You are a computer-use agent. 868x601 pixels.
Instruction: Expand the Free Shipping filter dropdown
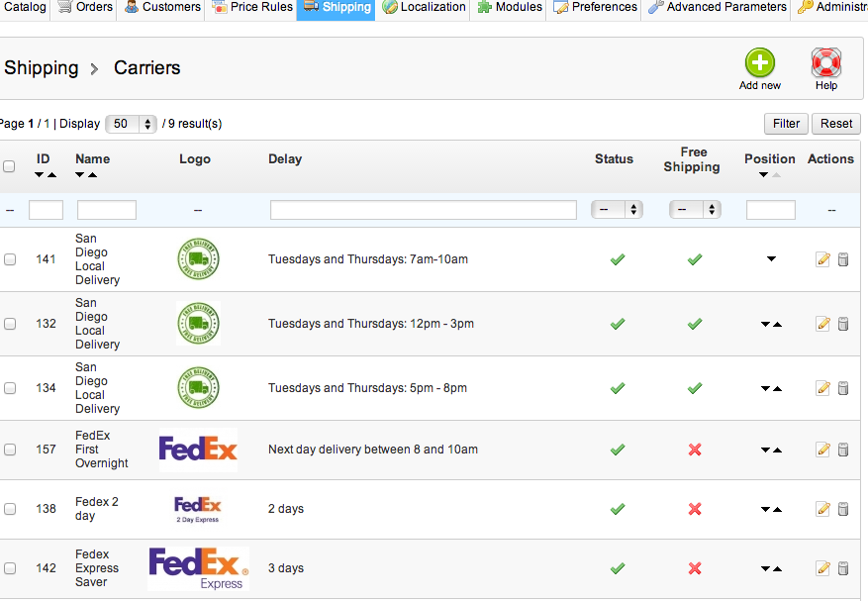coord(695,210)
